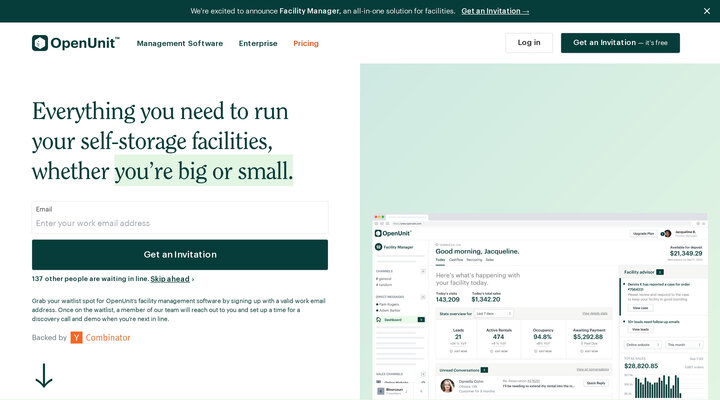Click the $21,349.29 available deposit amount
Viewport: 720px width, 400px height.
pyautogui.click(x=686, y=253)
